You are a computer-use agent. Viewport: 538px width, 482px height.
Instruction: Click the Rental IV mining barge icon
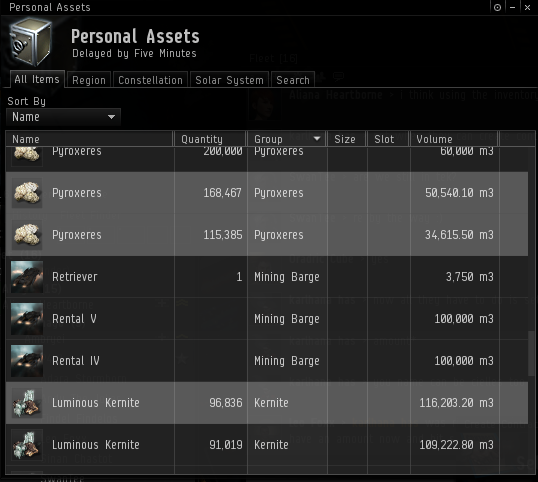(x=27, y=361)
